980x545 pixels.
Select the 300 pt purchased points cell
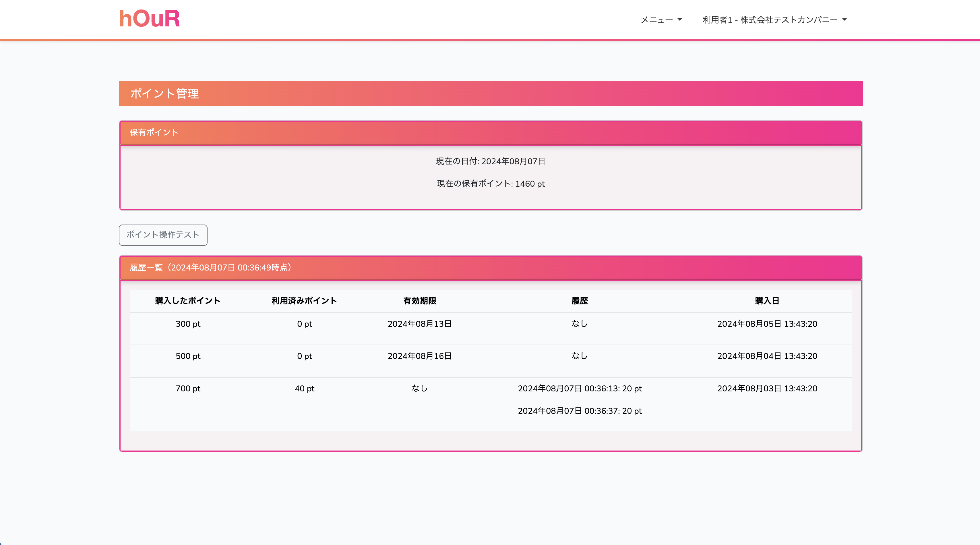coord(188,324)
